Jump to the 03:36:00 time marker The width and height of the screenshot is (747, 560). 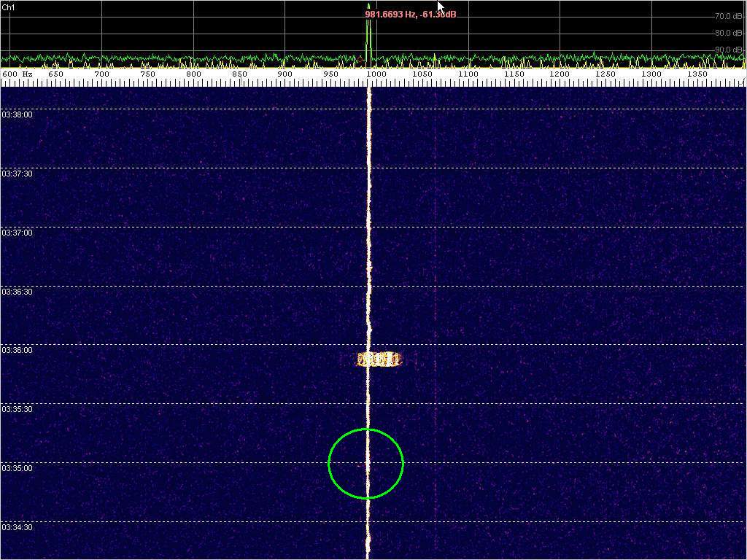18,350
